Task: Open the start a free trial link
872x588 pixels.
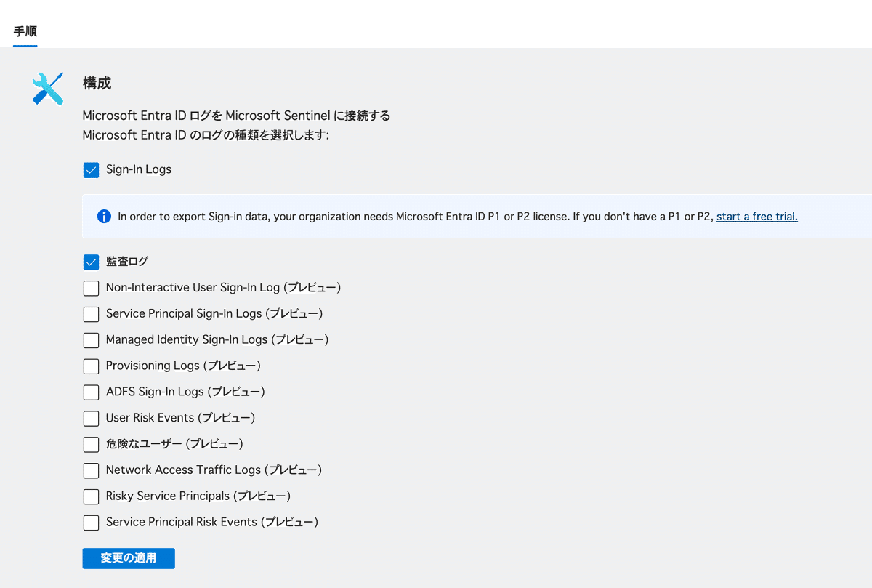Action: point(757,216)
